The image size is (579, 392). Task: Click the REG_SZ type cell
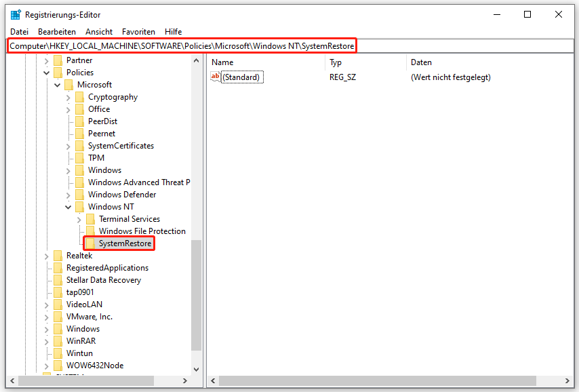click(x=342, y=77)
